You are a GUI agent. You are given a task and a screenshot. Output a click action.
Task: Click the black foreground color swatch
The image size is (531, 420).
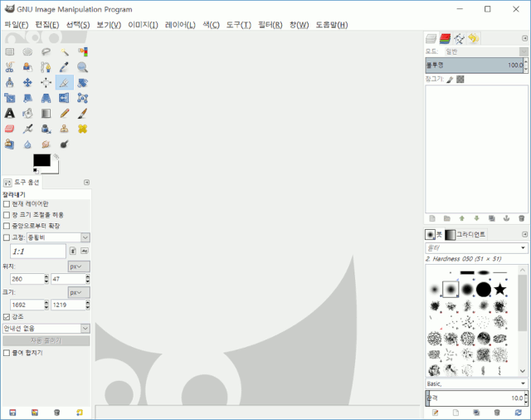tap(41, 159)
